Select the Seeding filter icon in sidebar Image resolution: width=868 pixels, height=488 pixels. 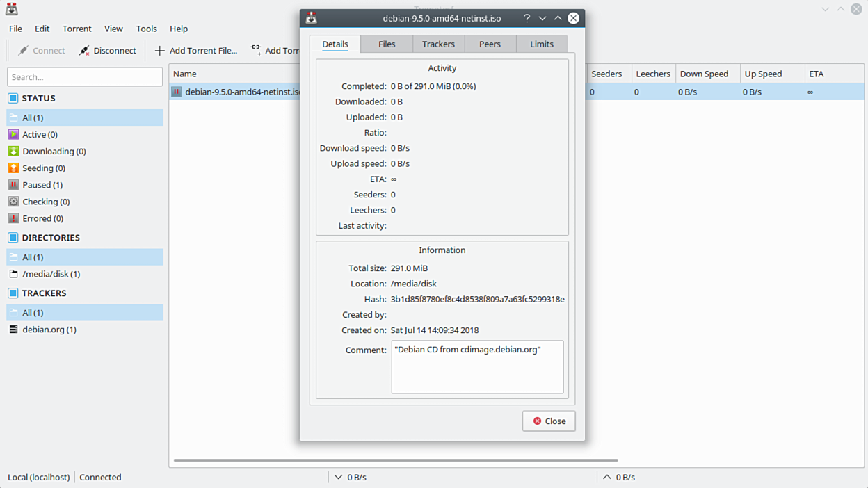(x=13, y=168)
